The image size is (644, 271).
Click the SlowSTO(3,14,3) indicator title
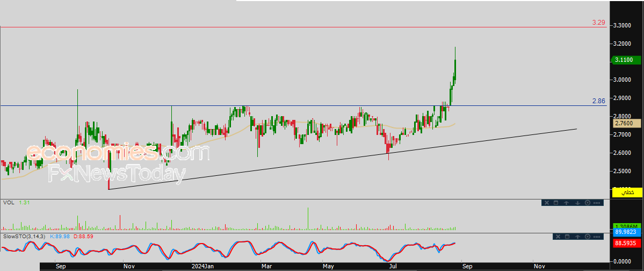25,237
